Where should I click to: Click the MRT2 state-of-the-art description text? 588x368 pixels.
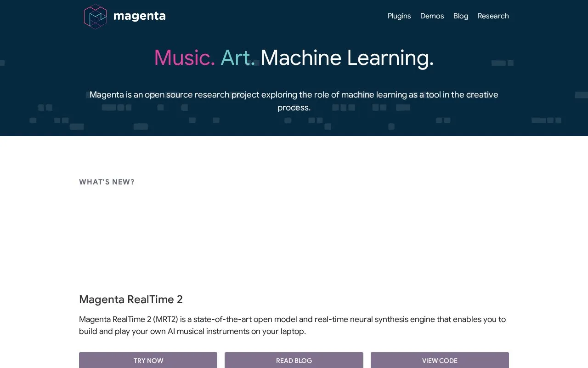(293, 325)
